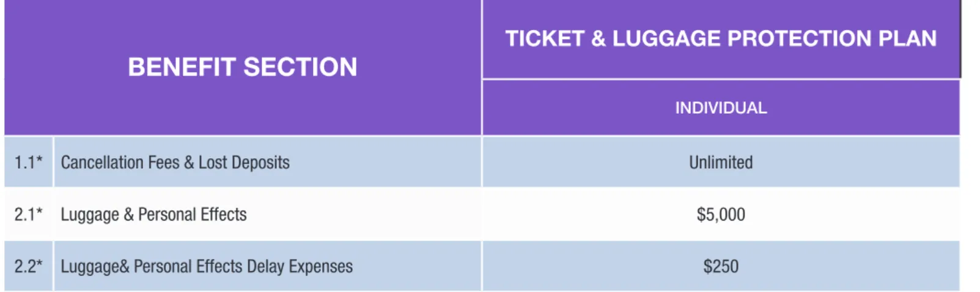
Task: Click section number 2.2*
Action: (x=29, y=266)
